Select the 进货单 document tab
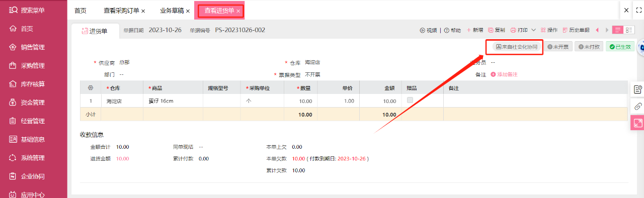This screenshot has height=198, width=644. [95, 31]
